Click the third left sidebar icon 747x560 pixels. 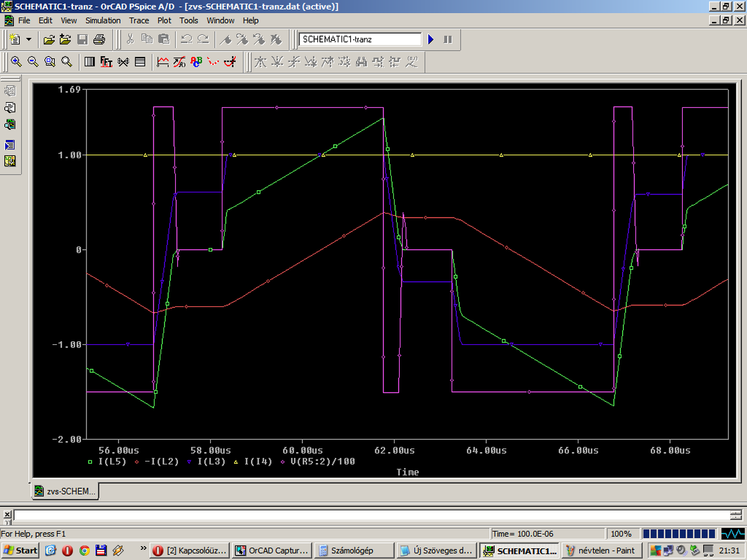pyautogui.click(x=10, y=124)
